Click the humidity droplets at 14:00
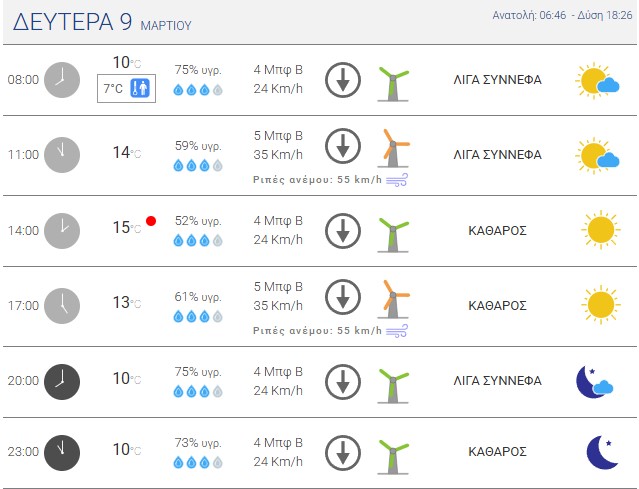 (197, 240)
